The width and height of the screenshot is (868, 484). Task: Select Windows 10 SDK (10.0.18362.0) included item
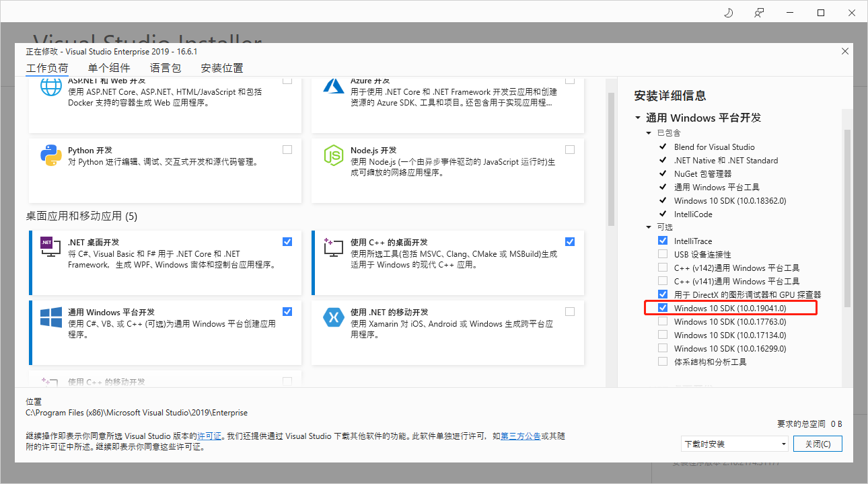pos(730,200)
